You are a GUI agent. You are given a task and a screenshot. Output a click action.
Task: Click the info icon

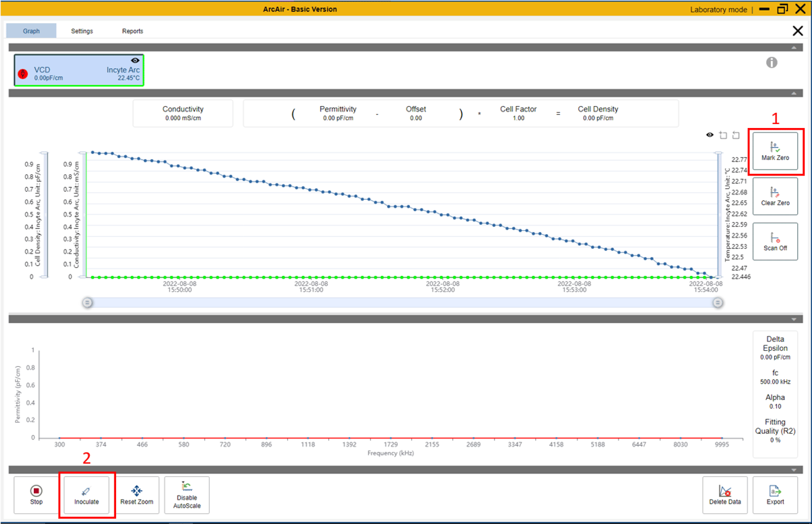coord(771,63)
